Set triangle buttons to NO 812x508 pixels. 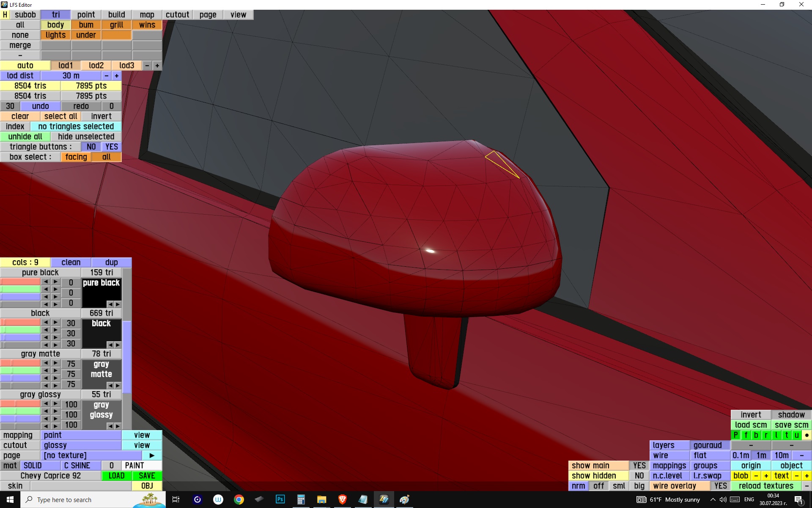click(91, 147)
